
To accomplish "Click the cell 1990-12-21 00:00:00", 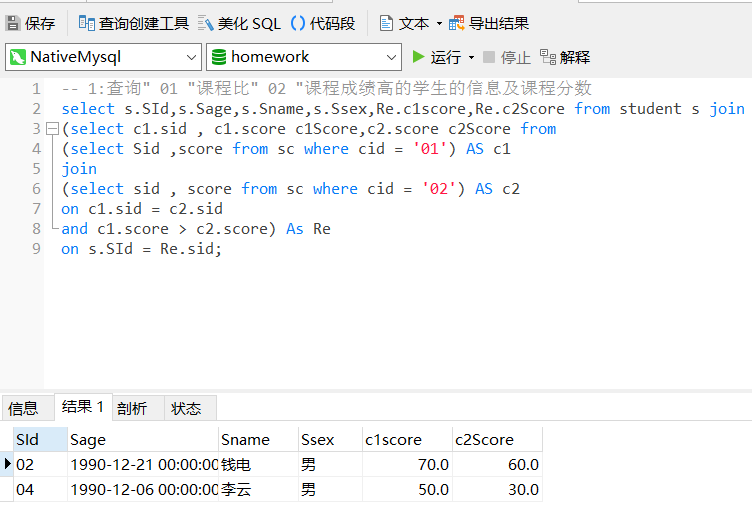I will (x=142, y=464).
